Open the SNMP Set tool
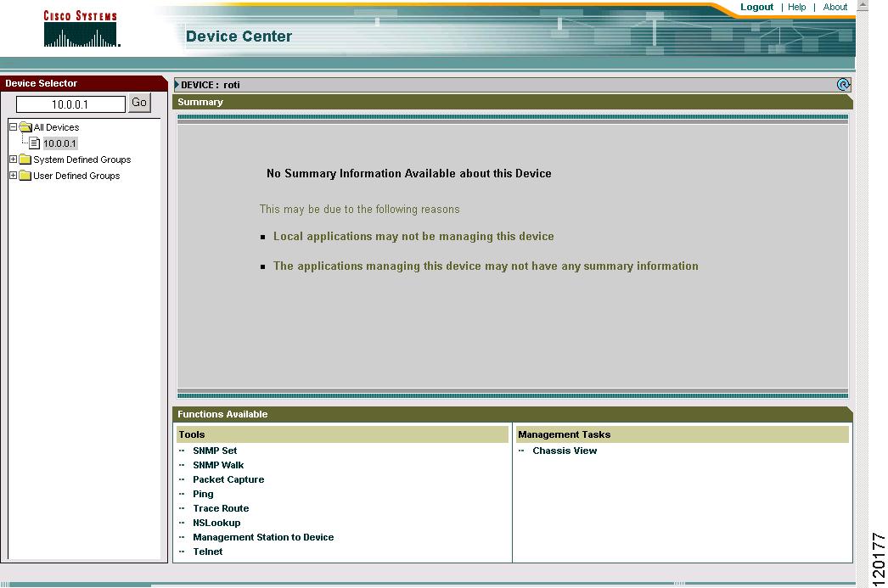 215,451
